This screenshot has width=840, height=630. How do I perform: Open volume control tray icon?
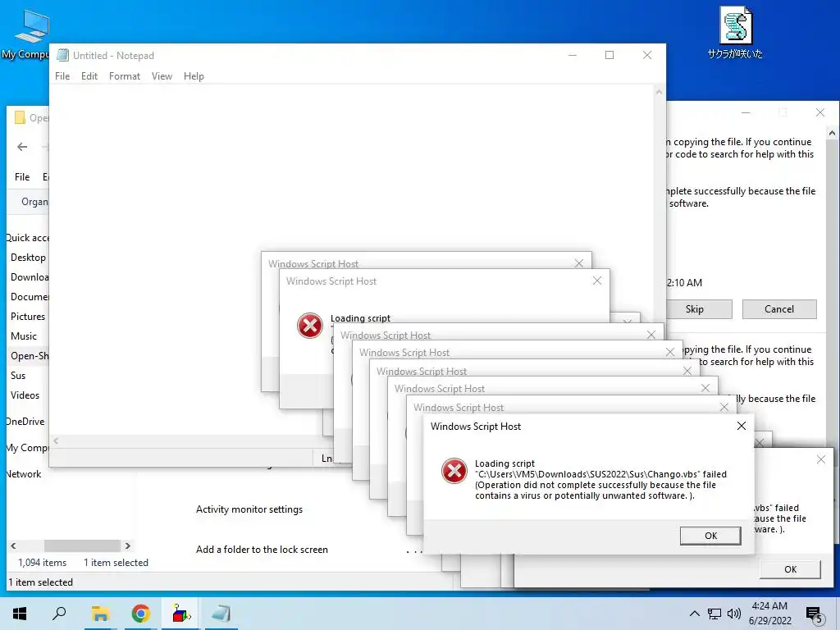pyautogui.click(x=734, y=614)
